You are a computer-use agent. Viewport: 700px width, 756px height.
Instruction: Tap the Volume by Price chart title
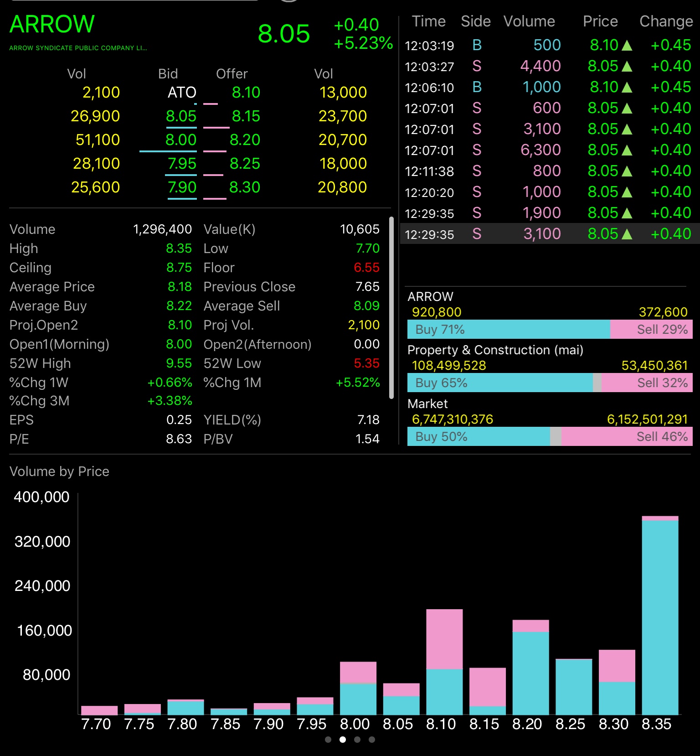pos(59,471)
